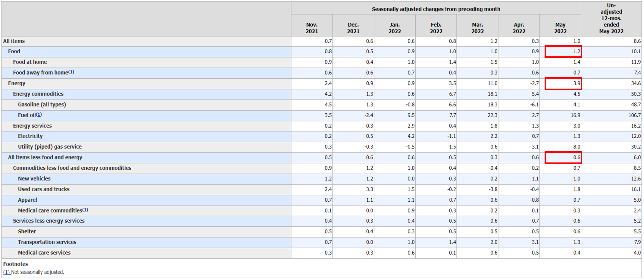Select the 'Energy' row label
The width and height of the screenshot is (644, 280).
click(17, 83)
